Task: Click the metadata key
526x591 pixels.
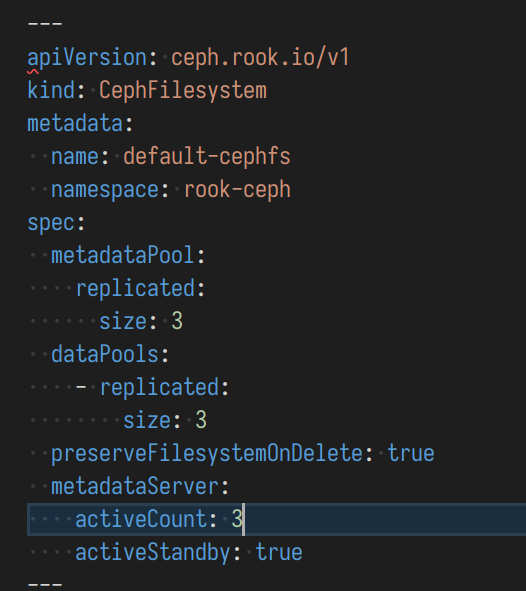Action: pos(75,124)
